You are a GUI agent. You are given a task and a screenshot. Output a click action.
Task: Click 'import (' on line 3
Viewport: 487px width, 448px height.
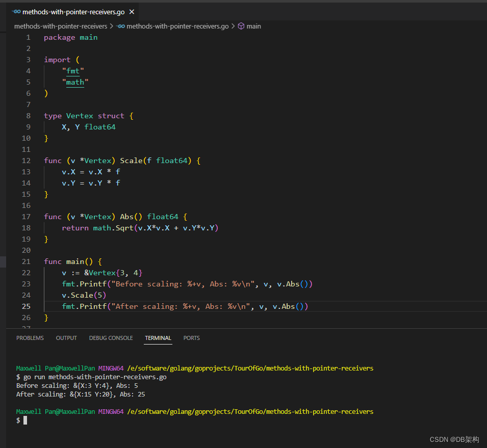[x=62, y=60]
